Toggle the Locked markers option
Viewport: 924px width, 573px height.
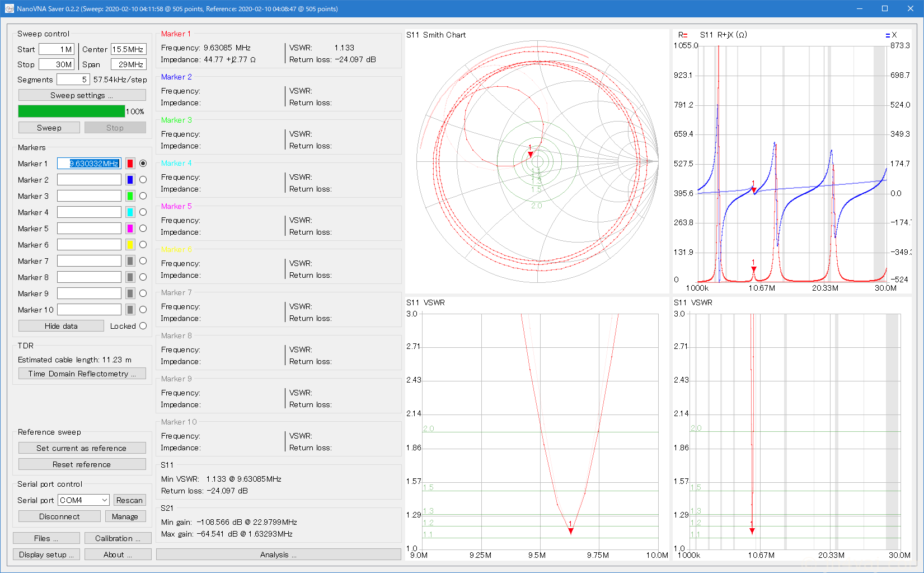pyautogui.click(x=143, y=326)
